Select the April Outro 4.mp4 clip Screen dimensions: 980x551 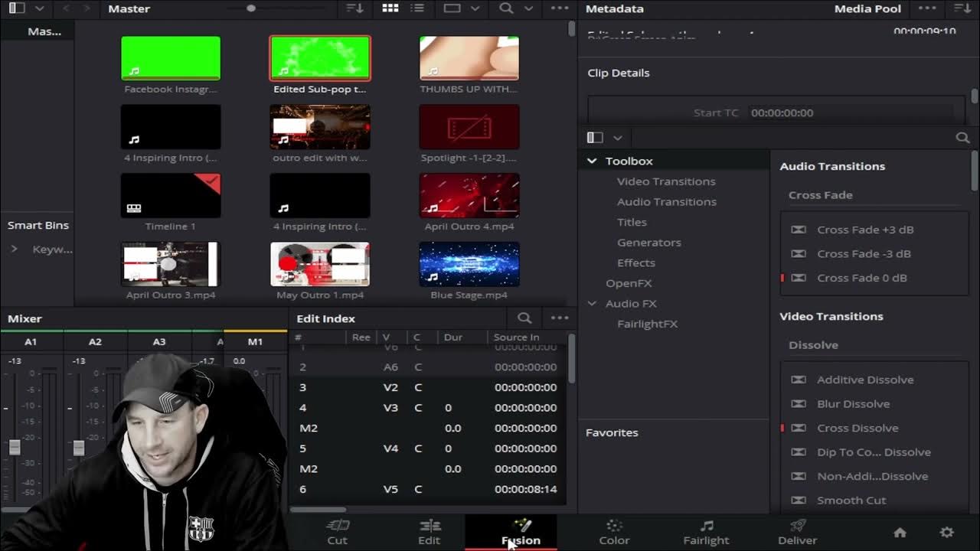click(469, 196)
